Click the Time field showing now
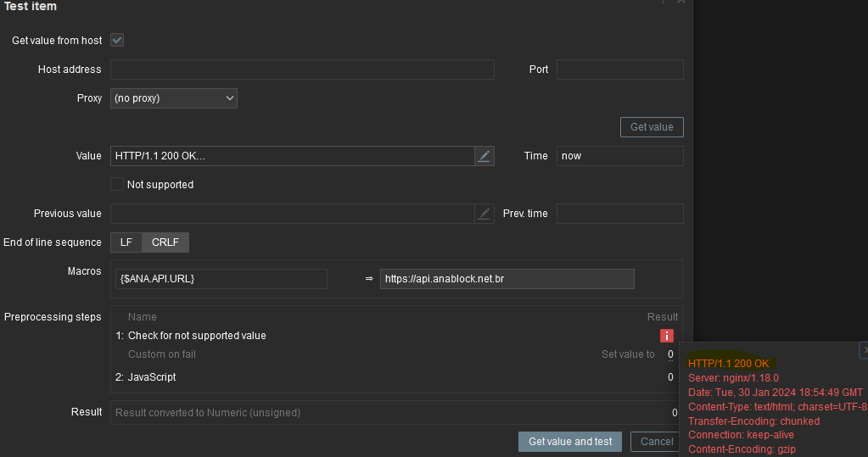Screen dimensions: 868x457 point(619,156)
